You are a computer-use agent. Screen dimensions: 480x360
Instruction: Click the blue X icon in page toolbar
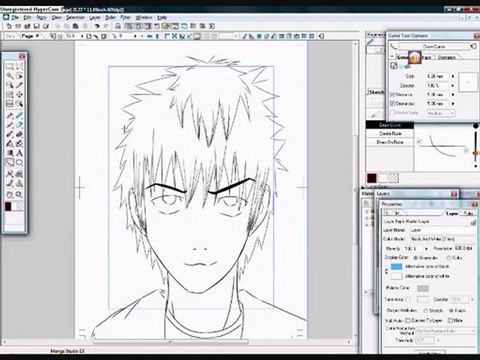pos(174,36)
